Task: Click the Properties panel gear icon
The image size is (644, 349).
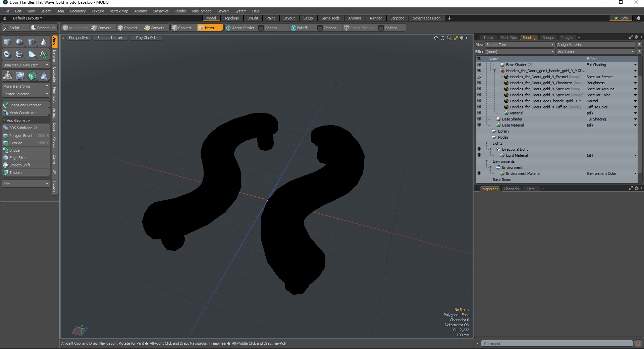Action: [636, 189]
